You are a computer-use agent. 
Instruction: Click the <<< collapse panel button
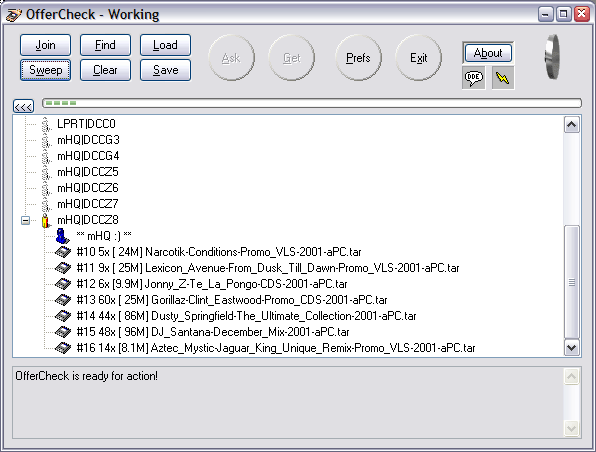(x=24, y=106)
